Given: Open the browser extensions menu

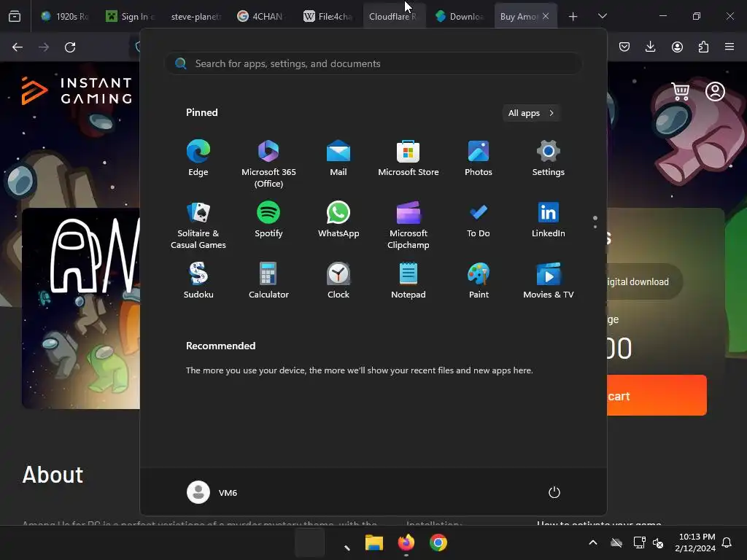Looking at the screenshot, I should [x=703, y=47].
